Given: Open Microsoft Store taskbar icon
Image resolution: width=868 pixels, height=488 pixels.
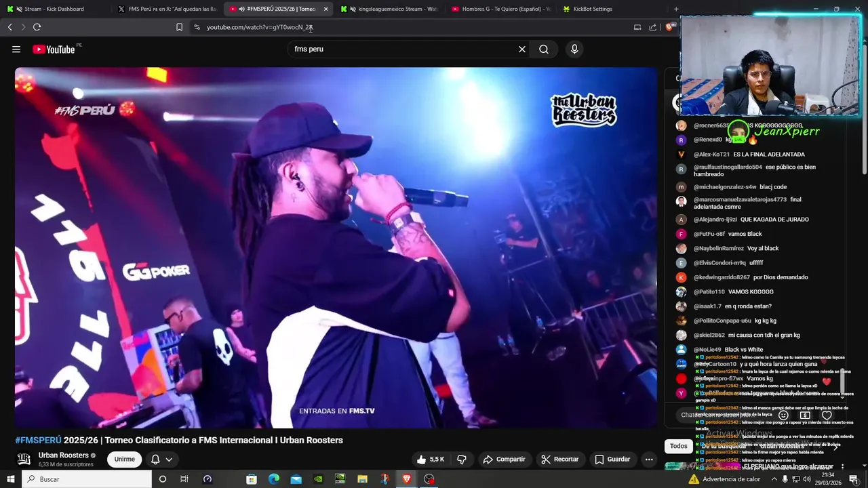Looking at the screenshot, I should (252, 479).
